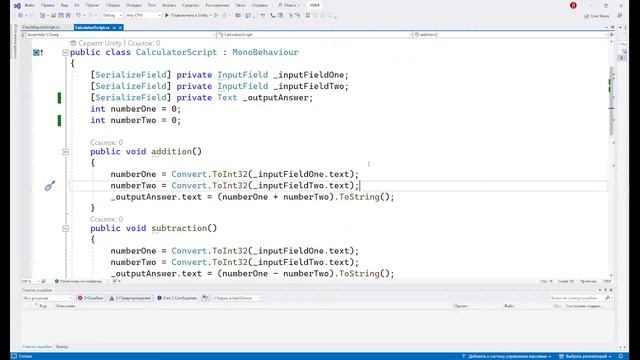Image resolution: width=640 pixels, height=360 pixels.
Task: Pin the CalculatorScript.cs tab
Action: point(114,27)
